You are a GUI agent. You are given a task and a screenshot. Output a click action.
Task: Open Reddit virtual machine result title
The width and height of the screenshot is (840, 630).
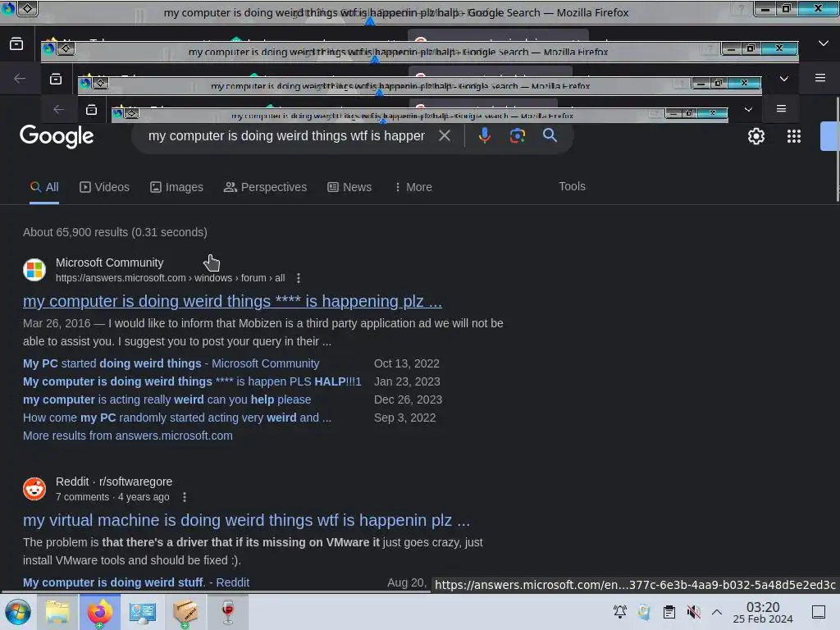246,520
